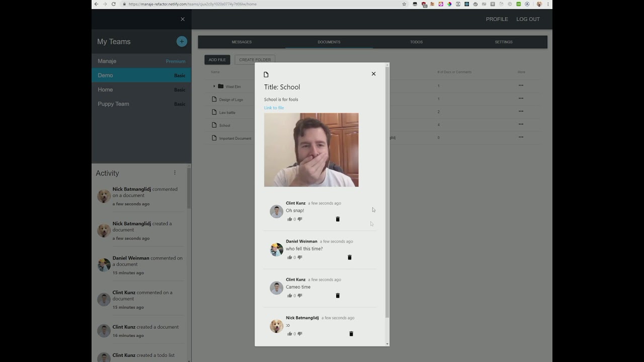Screen dimensions: 644x362
Task: Click the Add File button
Action: [217, 60]
